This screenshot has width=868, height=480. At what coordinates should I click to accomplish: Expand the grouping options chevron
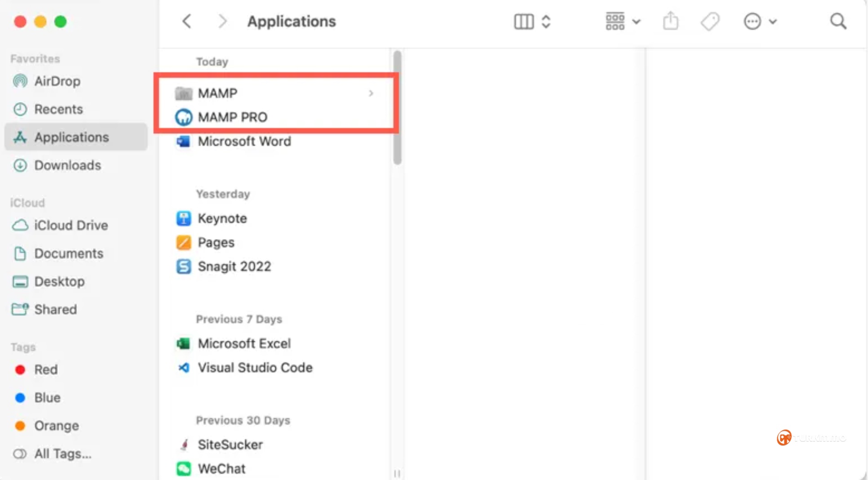point(636,22)
